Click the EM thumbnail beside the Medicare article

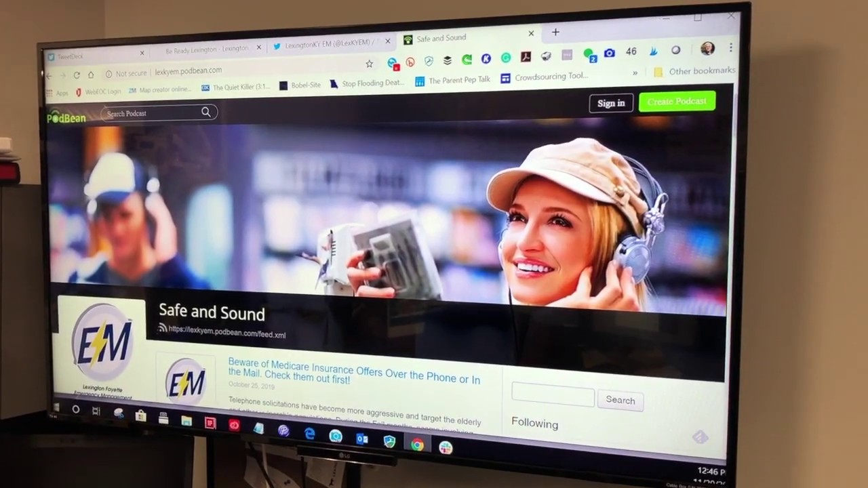coord(185,382)
